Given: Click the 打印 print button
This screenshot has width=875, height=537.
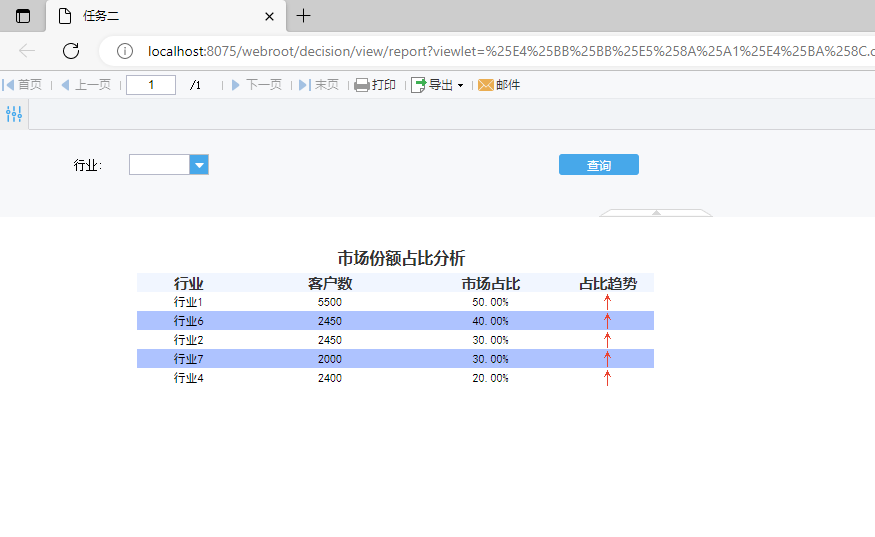Looking at the screenshot, I should (x=375, y=85).
